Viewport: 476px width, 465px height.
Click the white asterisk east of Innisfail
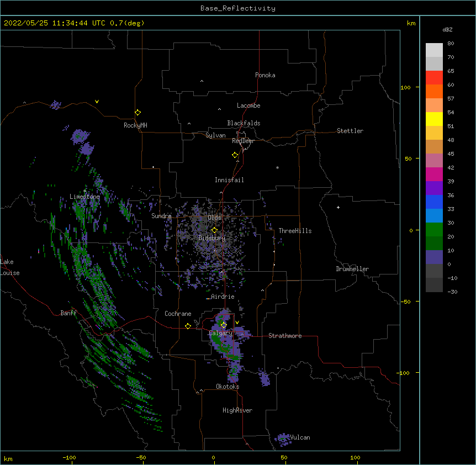(277, 167)
